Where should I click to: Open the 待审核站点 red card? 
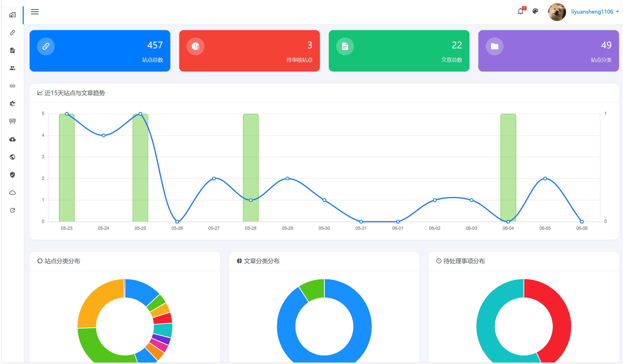(x=250, y=51)
